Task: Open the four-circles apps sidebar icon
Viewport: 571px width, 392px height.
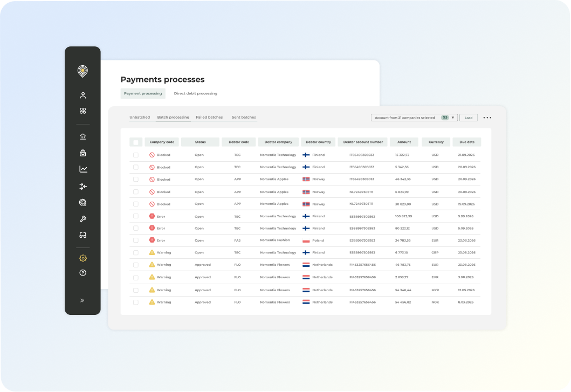Action: (83, 111)
